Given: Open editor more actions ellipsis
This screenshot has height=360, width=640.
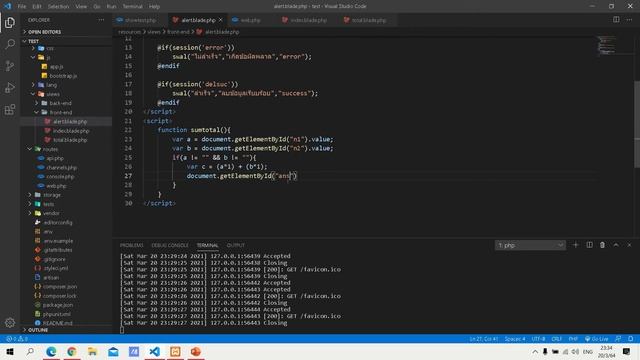Looking at the screenshot, I should (x=629, y=20).
